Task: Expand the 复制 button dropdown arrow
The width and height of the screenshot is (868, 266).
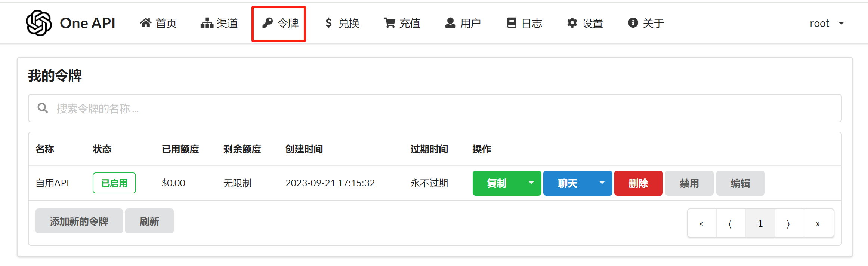Action: [x=531, y=183]
